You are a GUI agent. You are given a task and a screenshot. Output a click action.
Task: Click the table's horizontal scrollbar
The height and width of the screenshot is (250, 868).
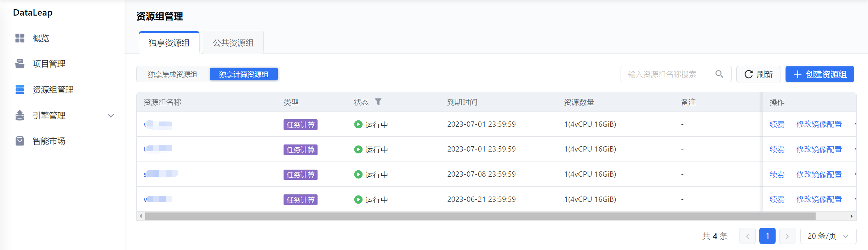[x=480, y=216]
